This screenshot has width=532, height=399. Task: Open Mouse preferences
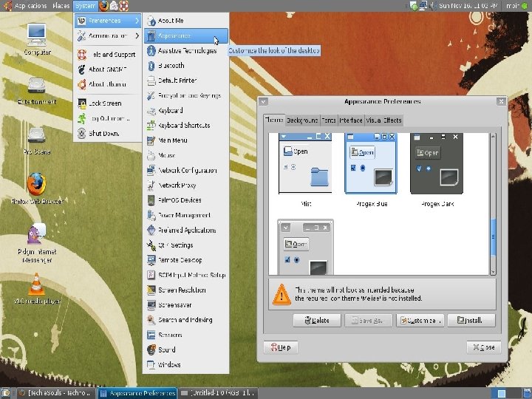[x=186, y=155]
